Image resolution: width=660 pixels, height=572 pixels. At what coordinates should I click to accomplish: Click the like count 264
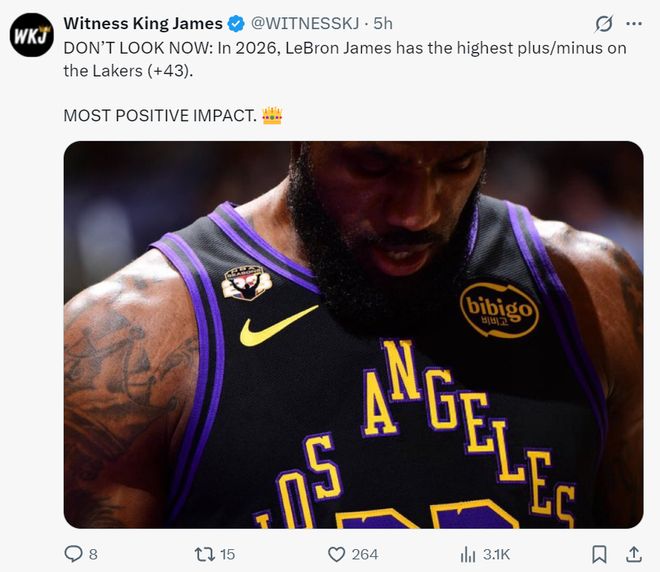(x=365, y=554)
